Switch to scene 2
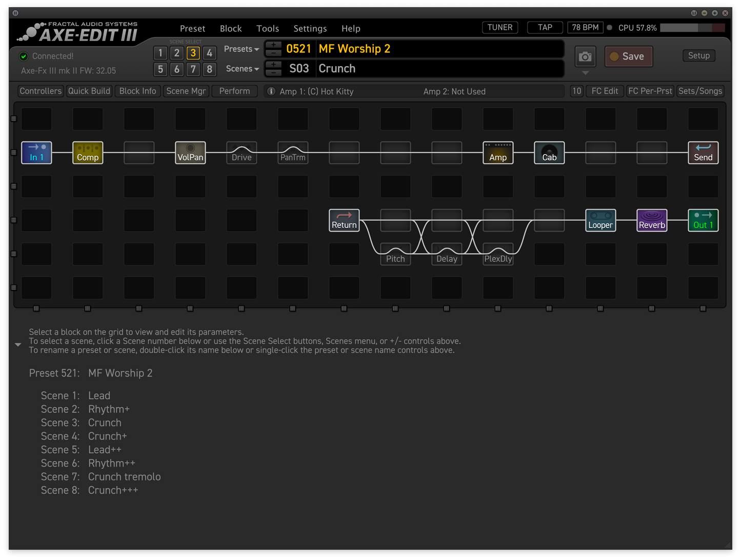 (x=177, y=53)
